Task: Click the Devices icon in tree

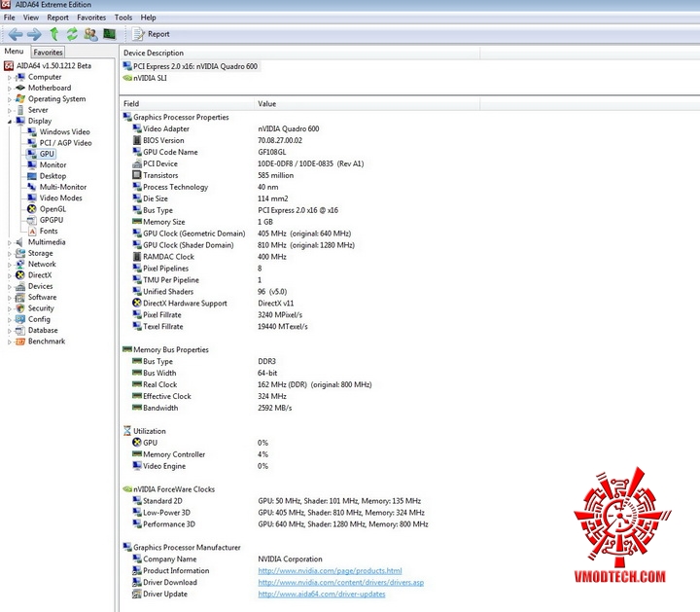Action: [20, 286]
